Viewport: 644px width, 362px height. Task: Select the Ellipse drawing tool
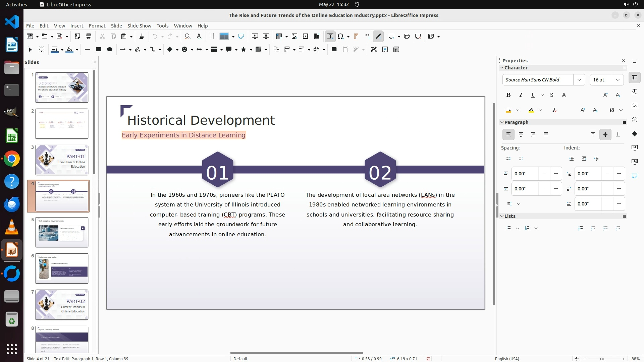coord(109,49)
